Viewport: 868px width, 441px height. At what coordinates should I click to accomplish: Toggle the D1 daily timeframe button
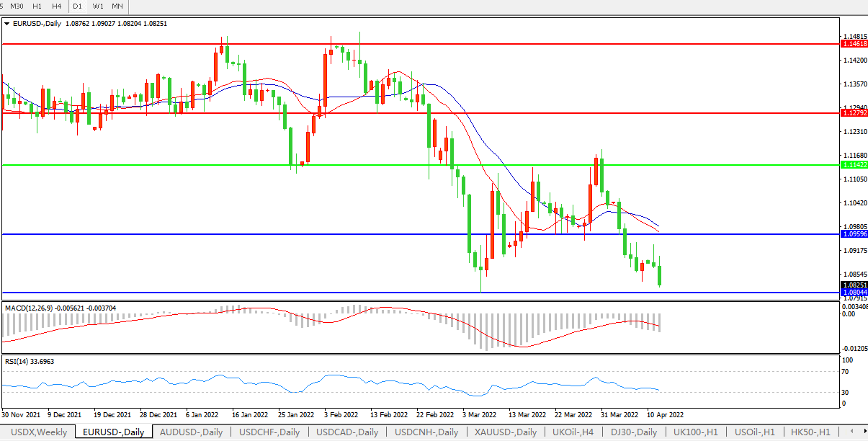click(78, 6)
